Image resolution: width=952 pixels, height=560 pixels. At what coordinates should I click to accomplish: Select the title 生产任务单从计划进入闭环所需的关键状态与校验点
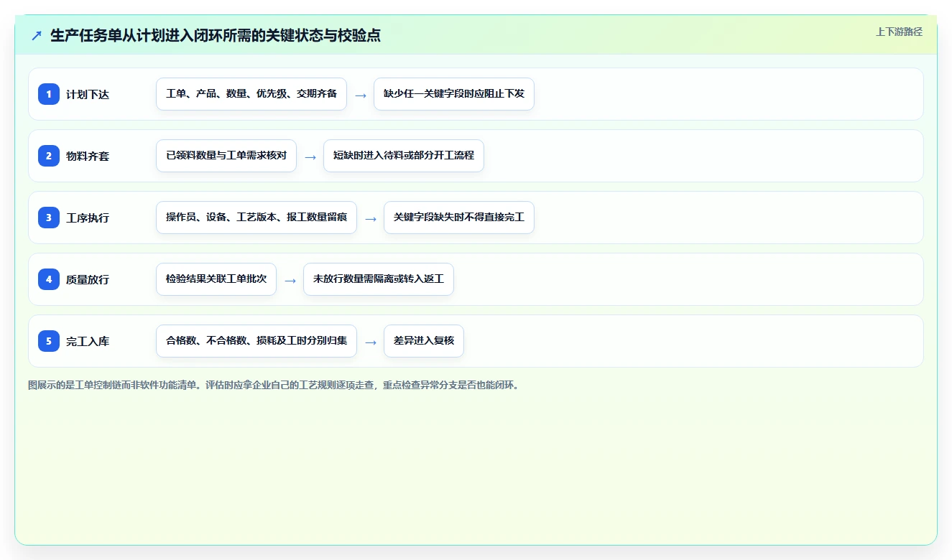click(216, 35)
